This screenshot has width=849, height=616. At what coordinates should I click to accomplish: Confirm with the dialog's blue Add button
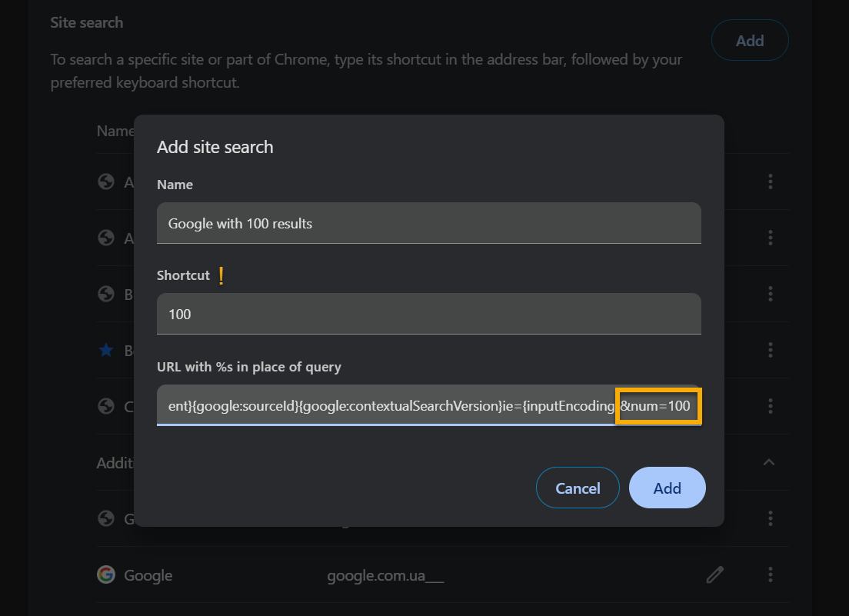pos(667,488)
